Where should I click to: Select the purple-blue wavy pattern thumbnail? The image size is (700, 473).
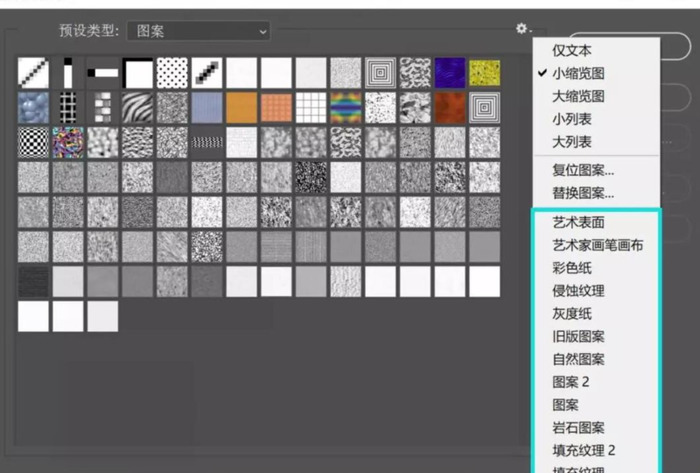pos(450,73)
